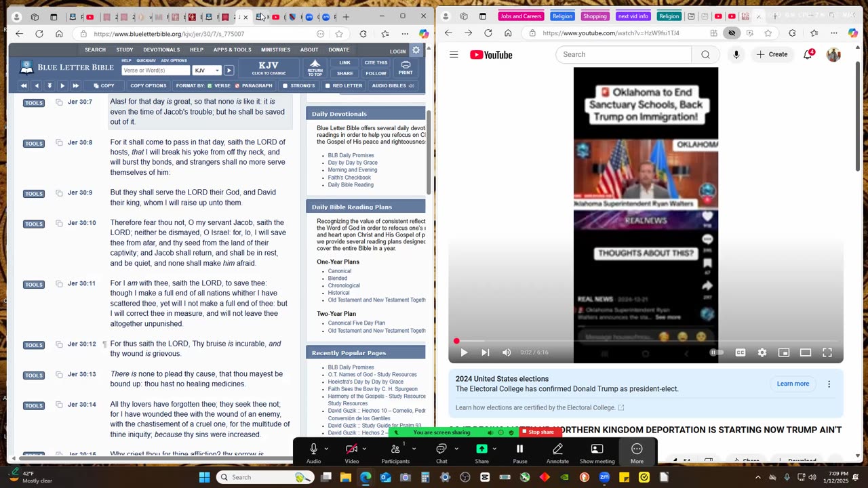Expand Zoom share options arrow
This screenshot has width=868, height=488.
494,449
